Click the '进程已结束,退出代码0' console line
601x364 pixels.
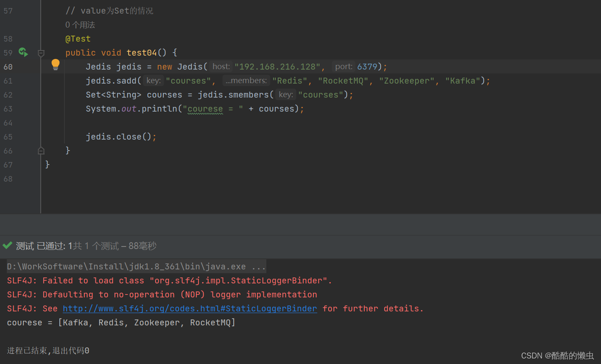click(48, 350)
